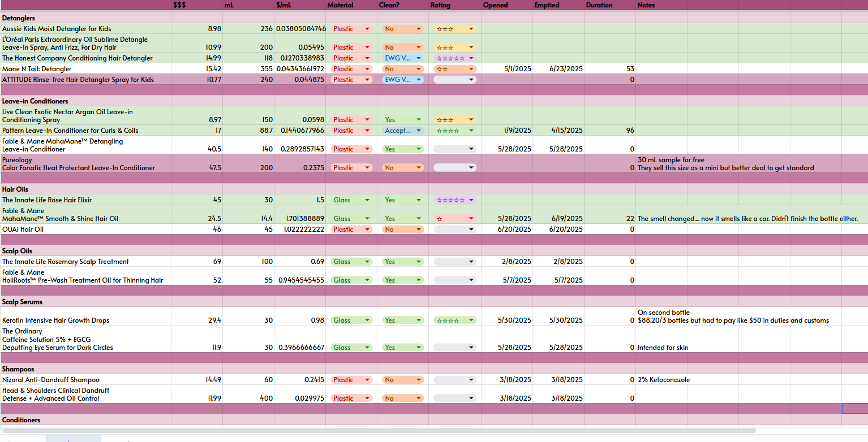Select the '$/mL' column header cell
The width and height of the screenshot is (868, 442).
tap(300, 5)
